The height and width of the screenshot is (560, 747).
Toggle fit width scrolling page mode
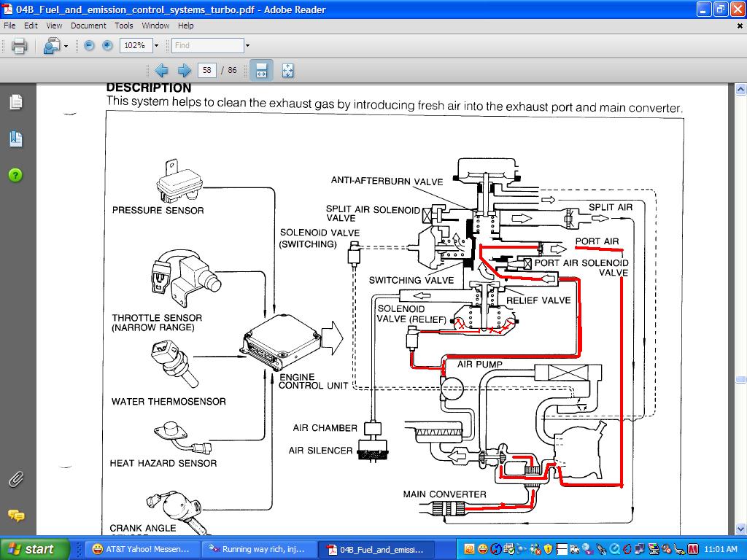point(262,71)
